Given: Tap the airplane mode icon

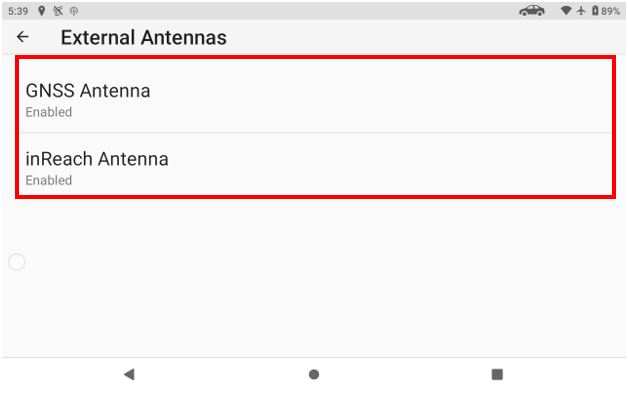Looking at the screenshot, I should pyautogui.click(x=581, y=11).
